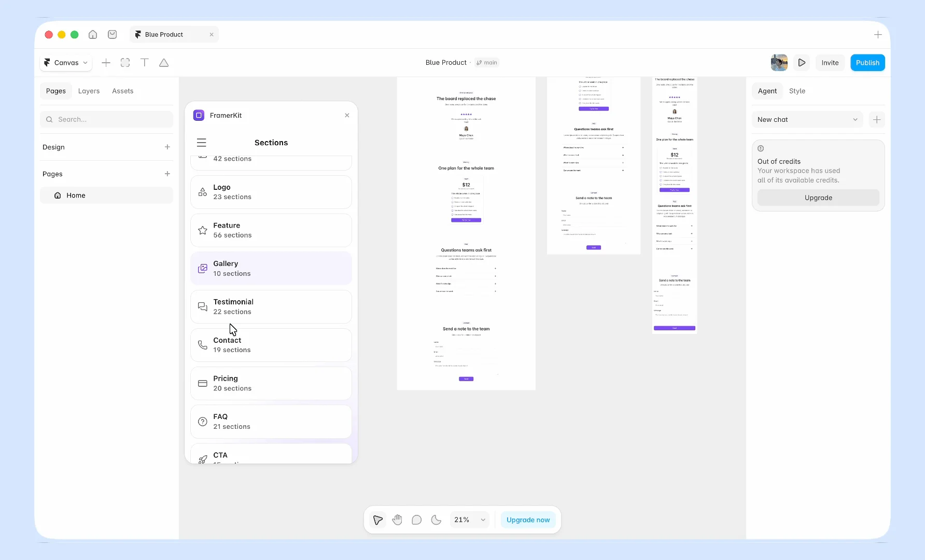Open the 21% zoom level dropdown
The height and width of the screenshot is (560, 925).
(469, 520)
